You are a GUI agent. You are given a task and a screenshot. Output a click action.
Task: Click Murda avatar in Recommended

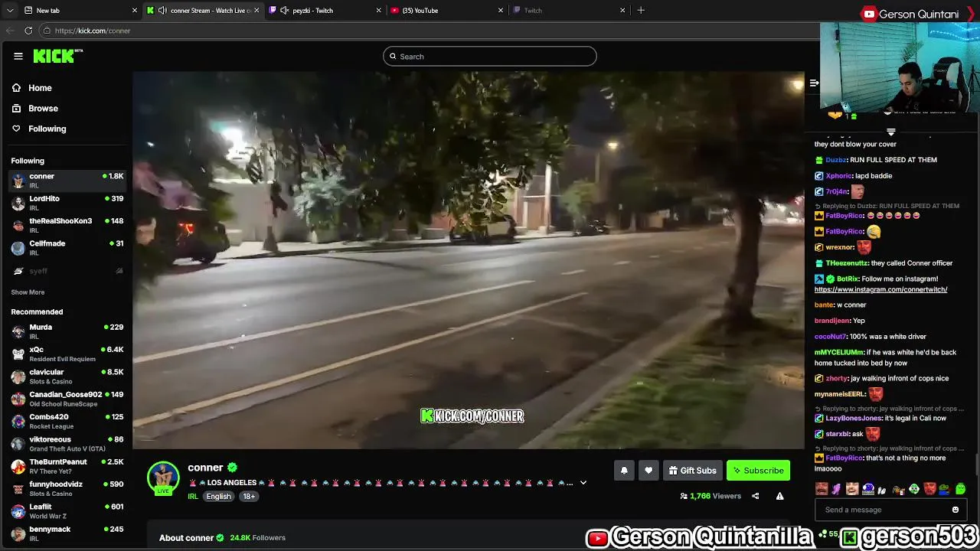pos(18,331)
